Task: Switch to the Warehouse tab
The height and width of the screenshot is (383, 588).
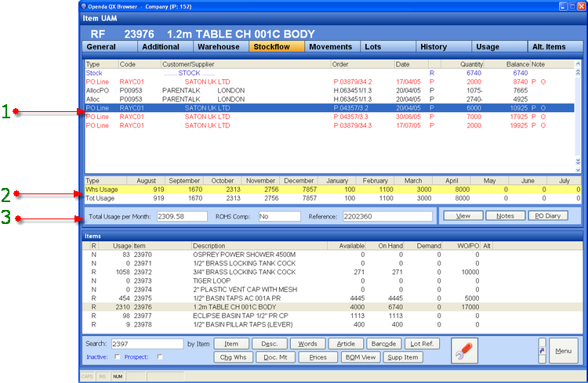Action: tap(221, 47)
